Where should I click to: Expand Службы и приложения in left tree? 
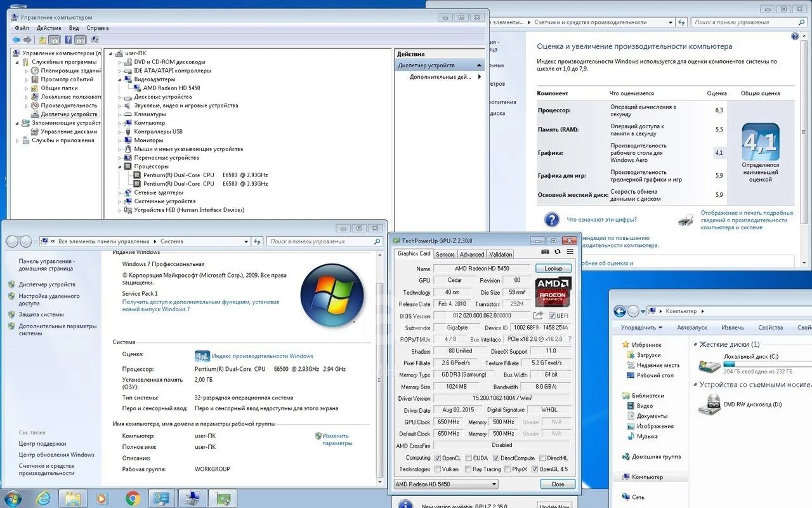pyautogui.click(x=17, y=140)
